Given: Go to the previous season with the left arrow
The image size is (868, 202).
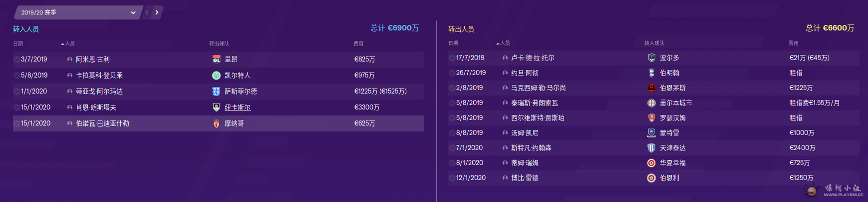Looking at the screenshot, I should (147, 12).
